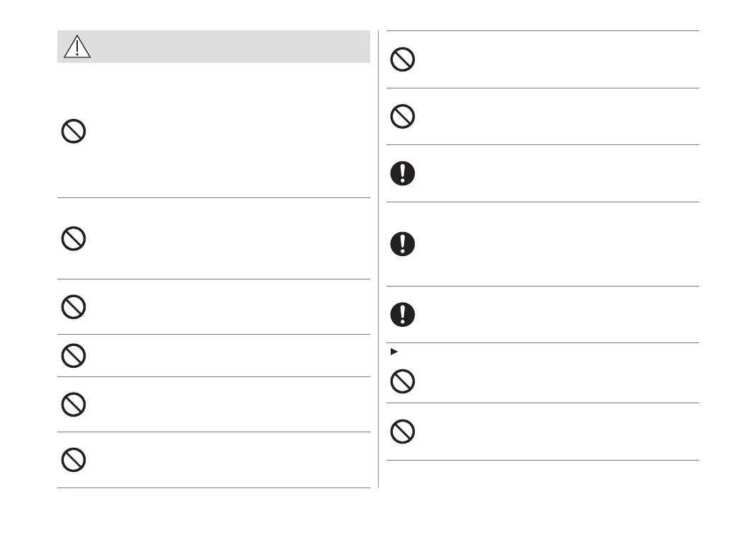The image size is (756, 537).
Task: Click the fourth prohibition icon in left column
Action: pyautogui.click(x=74, y=355)
